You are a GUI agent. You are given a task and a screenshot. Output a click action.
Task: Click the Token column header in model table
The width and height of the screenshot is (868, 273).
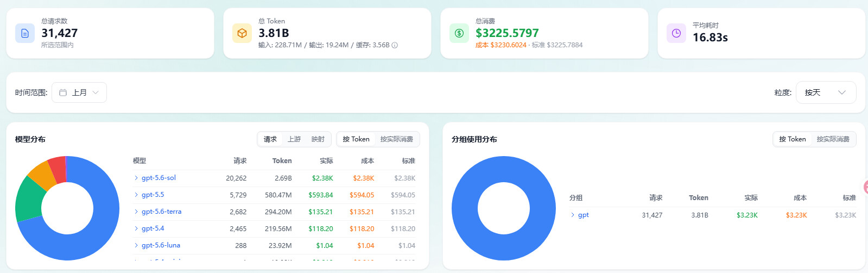pos(282,161)
